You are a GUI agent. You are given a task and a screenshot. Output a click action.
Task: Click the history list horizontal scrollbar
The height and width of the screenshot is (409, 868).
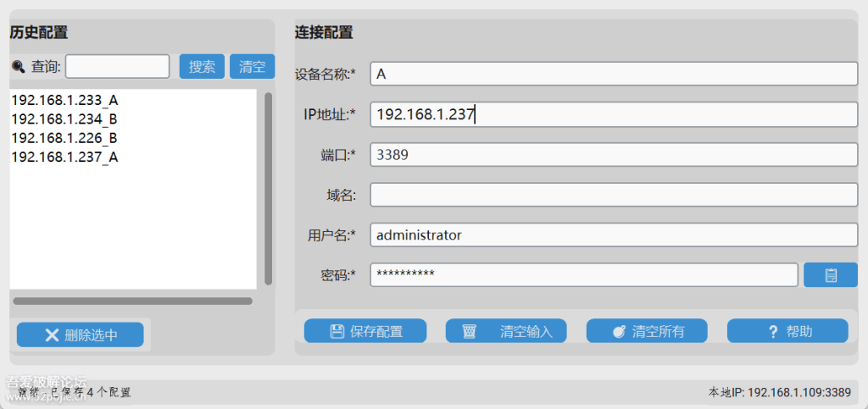(x=133, y=301)
